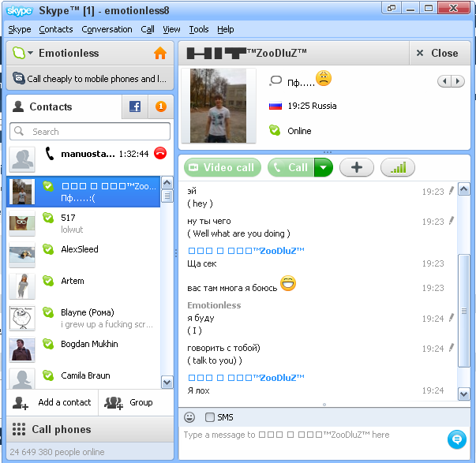Select the 517 contact in the list
Viewport: 476px width, 463px height.
(x=84, y=223)
